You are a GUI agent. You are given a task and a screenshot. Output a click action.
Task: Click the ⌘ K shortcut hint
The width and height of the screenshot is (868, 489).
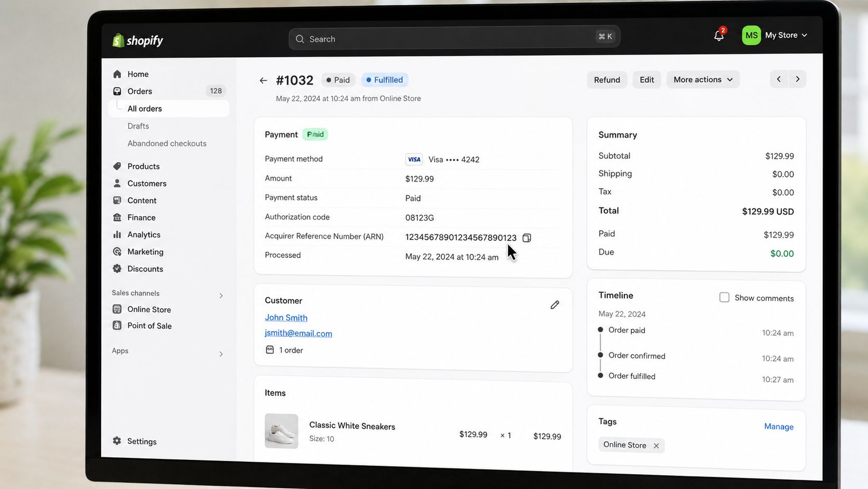pos(605,36)
